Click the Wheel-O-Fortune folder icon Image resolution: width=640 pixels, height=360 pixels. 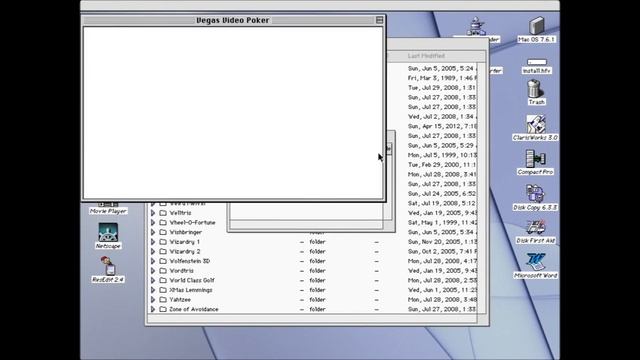click(163, 222)
